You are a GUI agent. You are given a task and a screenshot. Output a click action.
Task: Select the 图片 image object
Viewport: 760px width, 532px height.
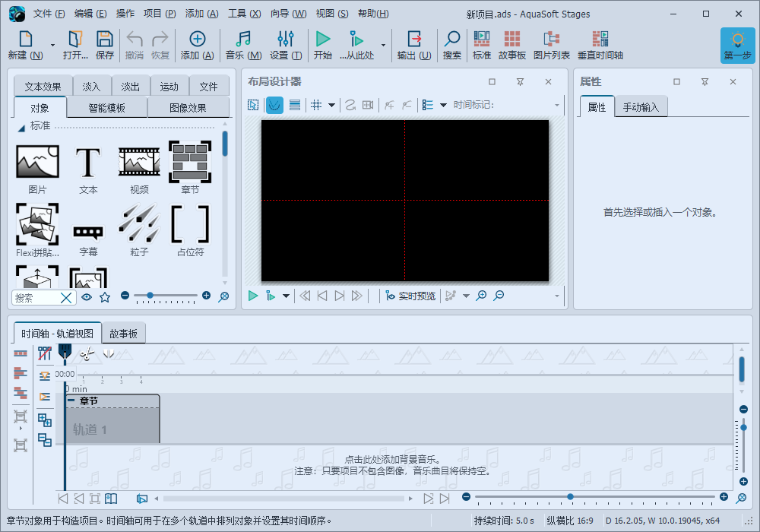pos(37,169)
